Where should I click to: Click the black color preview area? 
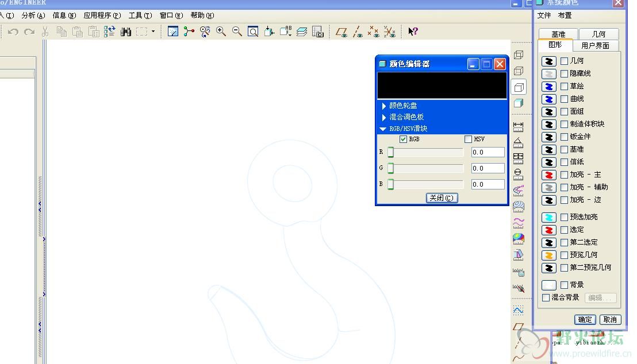click(x=442, y=85)
